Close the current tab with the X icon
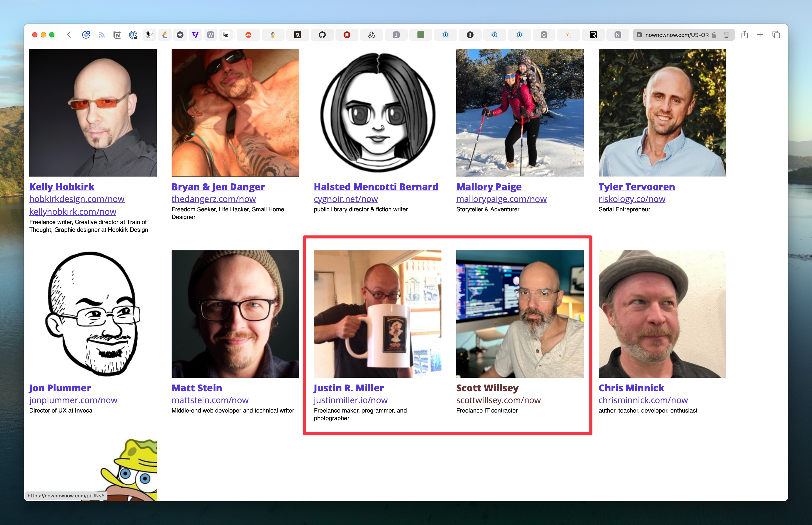Screen dimensions: 812x525 [639, 35]
